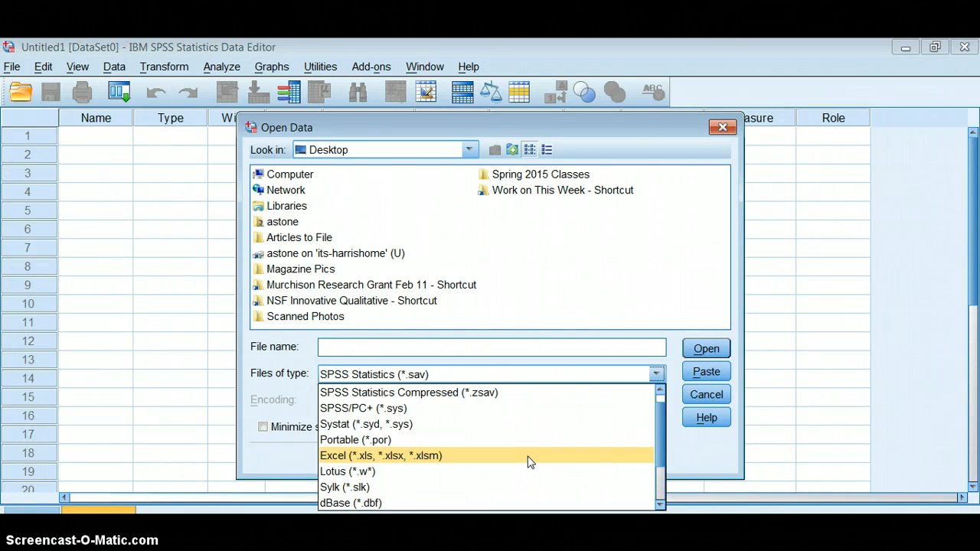
Task: Click the Role column header
Action: [x=833, y=118]
